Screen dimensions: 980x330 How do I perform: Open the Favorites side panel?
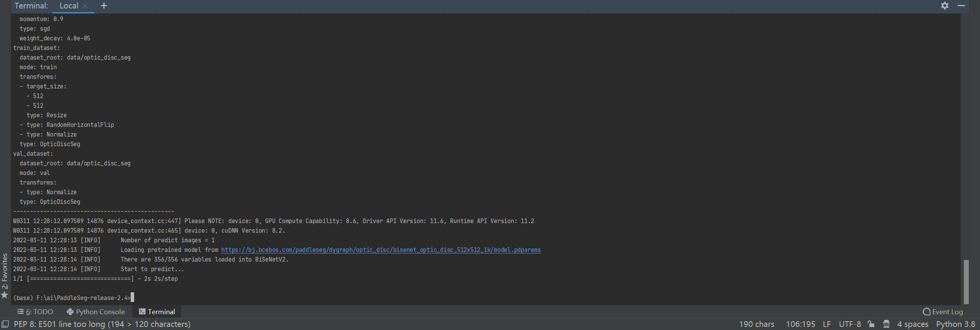[x=5, y=271]
